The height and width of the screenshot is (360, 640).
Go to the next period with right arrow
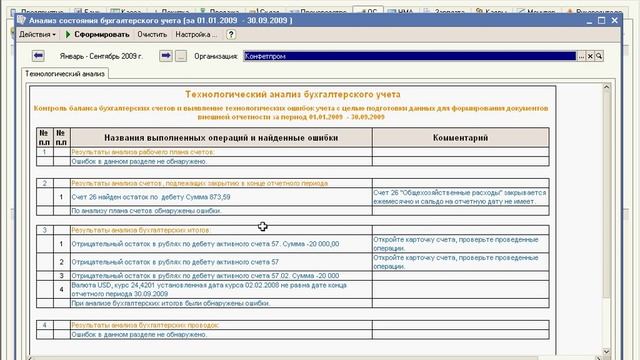(166, 56)
